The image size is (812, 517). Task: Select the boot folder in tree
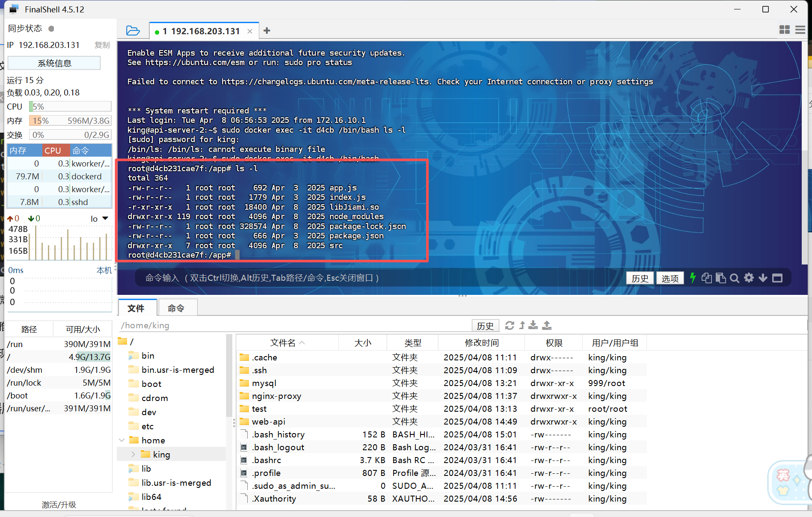click(151, 384)
